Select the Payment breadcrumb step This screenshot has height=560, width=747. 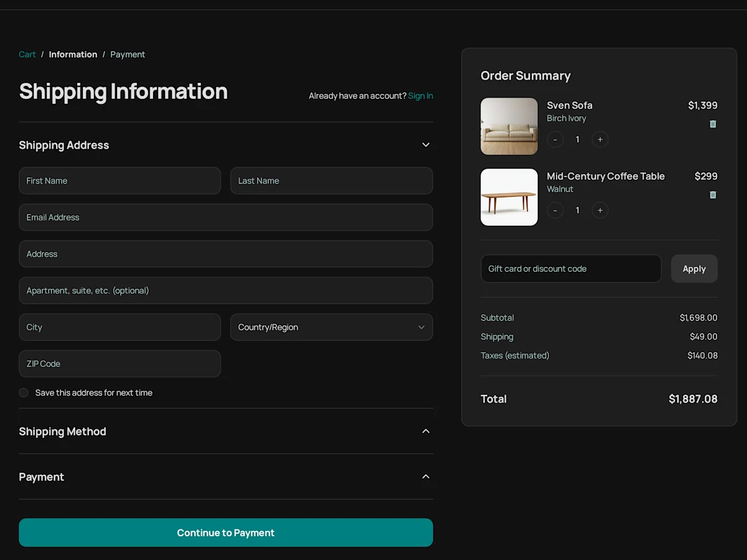128,55
